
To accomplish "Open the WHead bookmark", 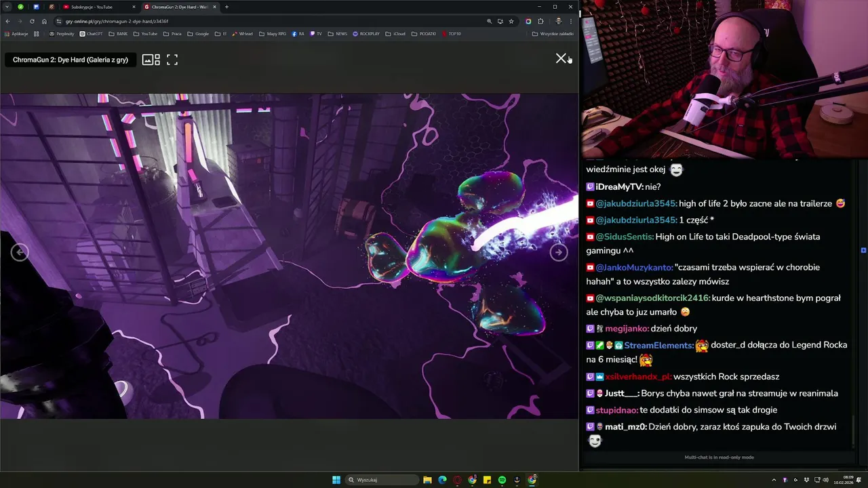I will pos(242,33).
